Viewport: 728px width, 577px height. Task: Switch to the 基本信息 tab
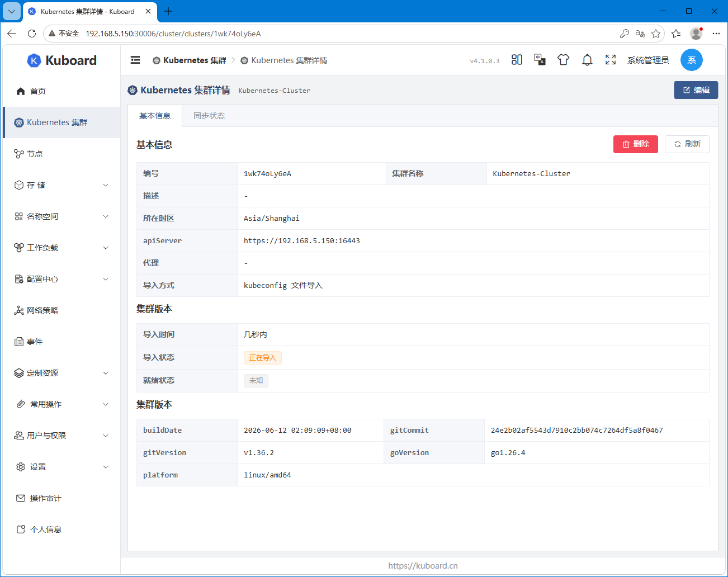click(x=155, y=116)
